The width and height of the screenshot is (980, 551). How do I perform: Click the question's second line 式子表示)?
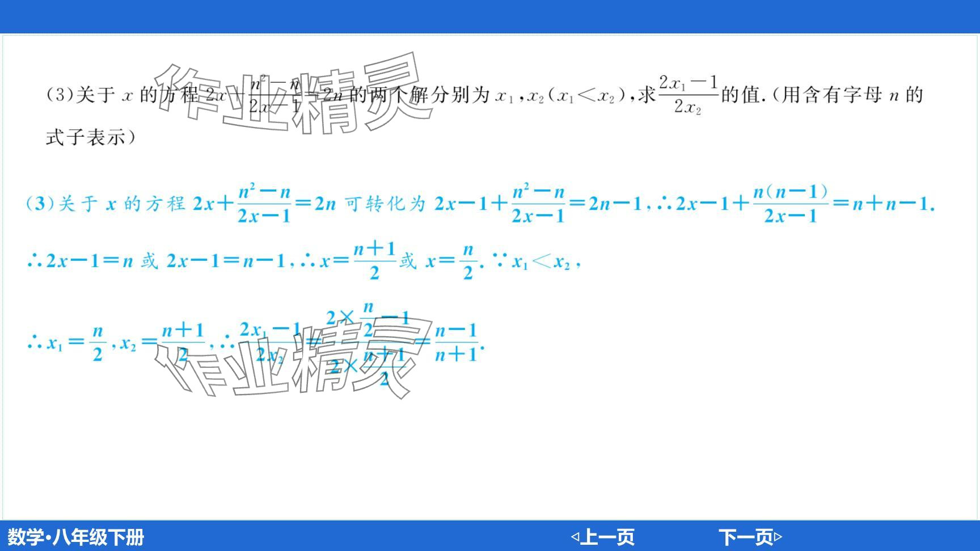pos(91,137)
